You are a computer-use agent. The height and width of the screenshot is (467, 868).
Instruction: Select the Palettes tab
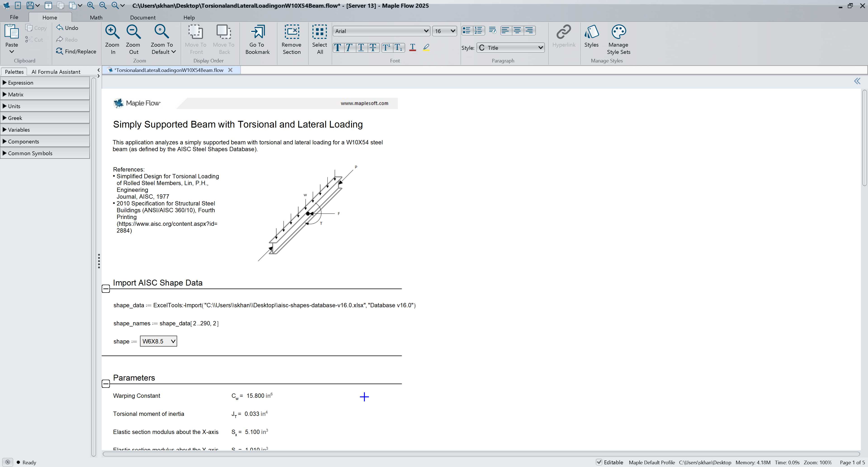point(14,71)
